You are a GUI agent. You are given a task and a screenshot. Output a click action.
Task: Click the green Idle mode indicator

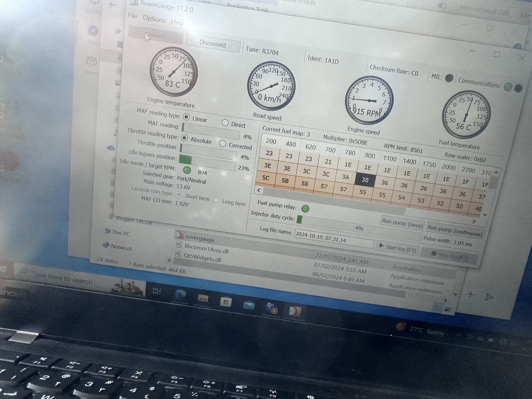tap(187, 170)
